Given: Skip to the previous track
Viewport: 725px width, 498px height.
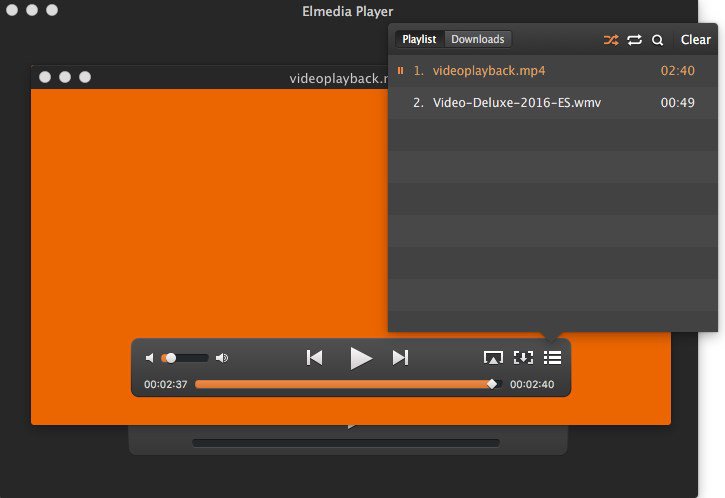Looking at the screenshot, I should coord(314,358).
